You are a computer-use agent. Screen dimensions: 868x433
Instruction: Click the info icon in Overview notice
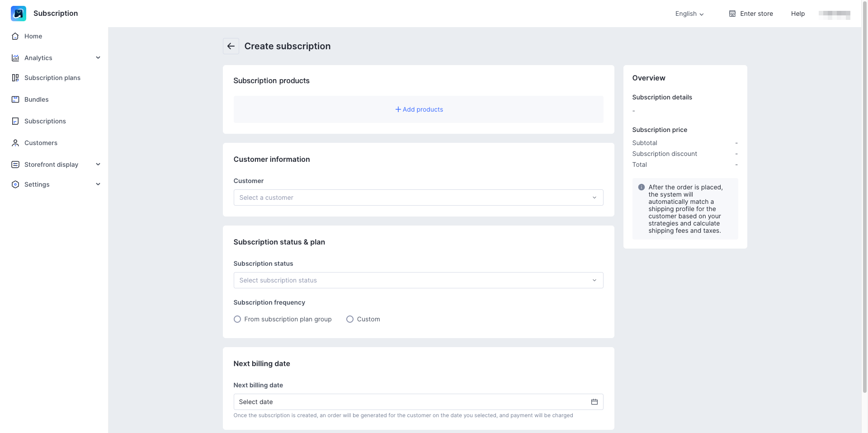click(641, 187)
